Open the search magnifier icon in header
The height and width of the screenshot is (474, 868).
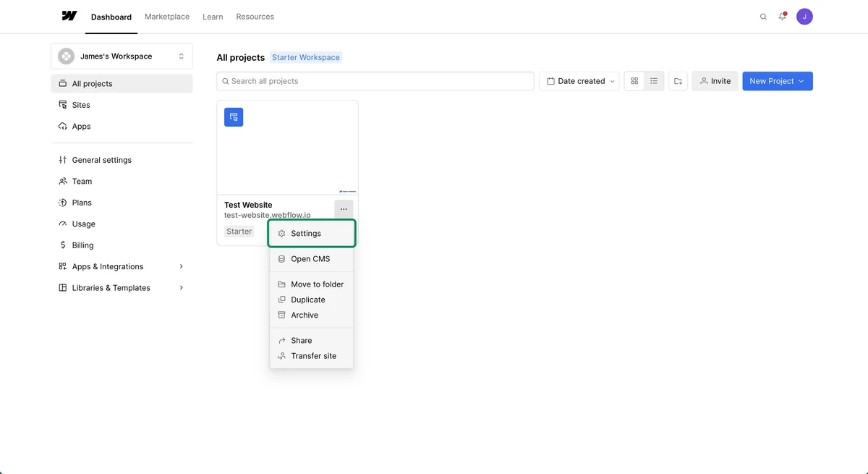(x=763, y=17)
